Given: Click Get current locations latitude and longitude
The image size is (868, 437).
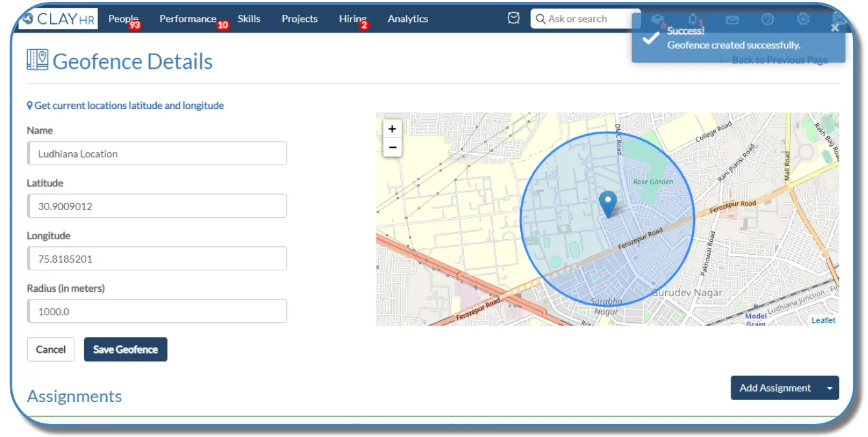Looking at the screenshot, I should pos(126,105).
